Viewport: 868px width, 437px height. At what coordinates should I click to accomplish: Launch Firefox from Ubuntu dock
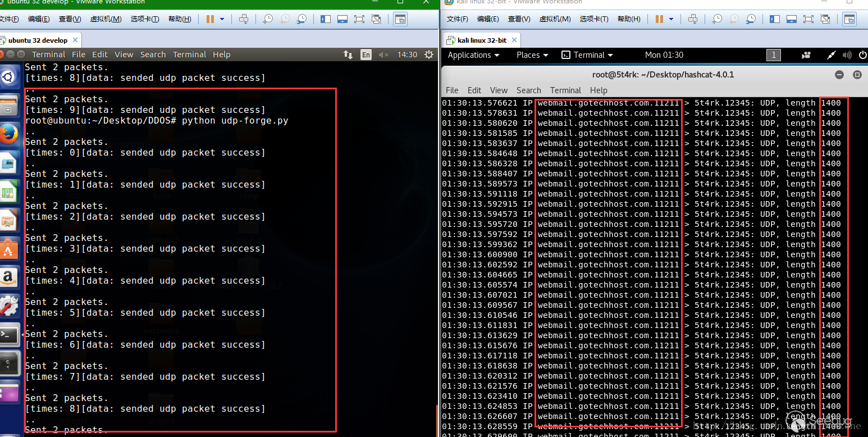click(10, 135)
